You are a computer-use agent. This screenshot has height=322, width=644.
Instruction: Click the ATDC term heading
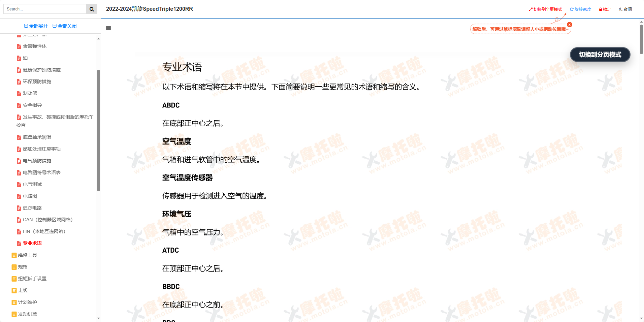click(170, 250)
